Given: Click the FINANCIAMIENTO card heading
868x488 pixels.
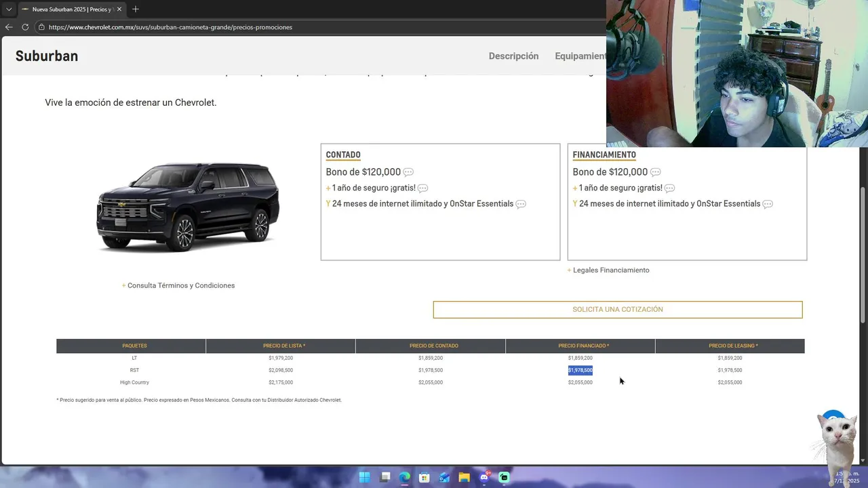Looking at the screenshot, I should pos(604,155).
